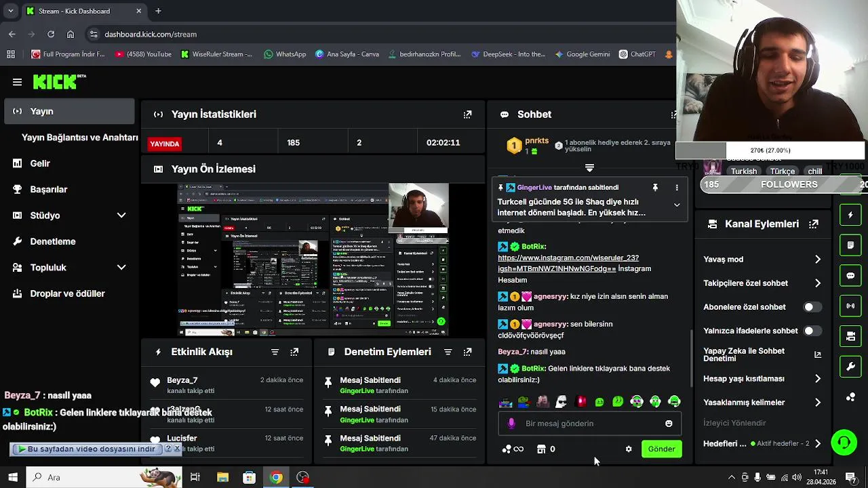Image resolution: width=868 pixels, height=488 pixels.
Task: Open Hesap yaşı kısıtlaması settings
Action: coord(762,379)
